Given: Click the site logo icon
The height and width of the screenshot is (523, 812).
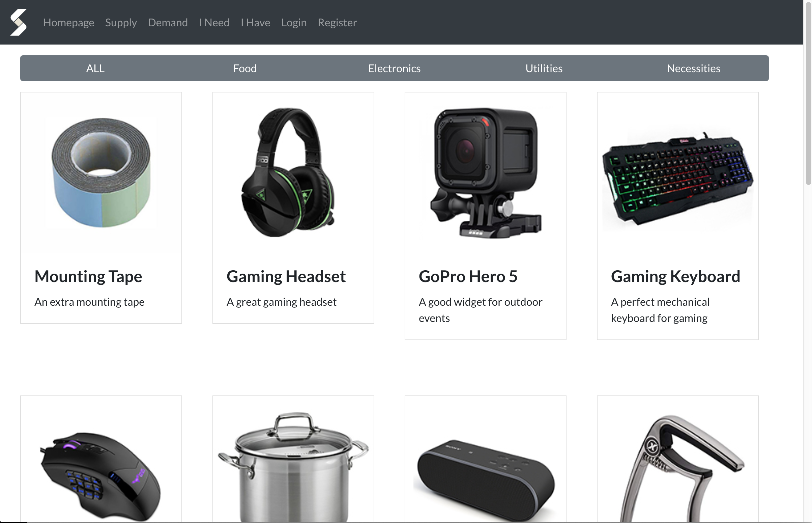Looking at the screenshot, I should [x=19, y=22].
